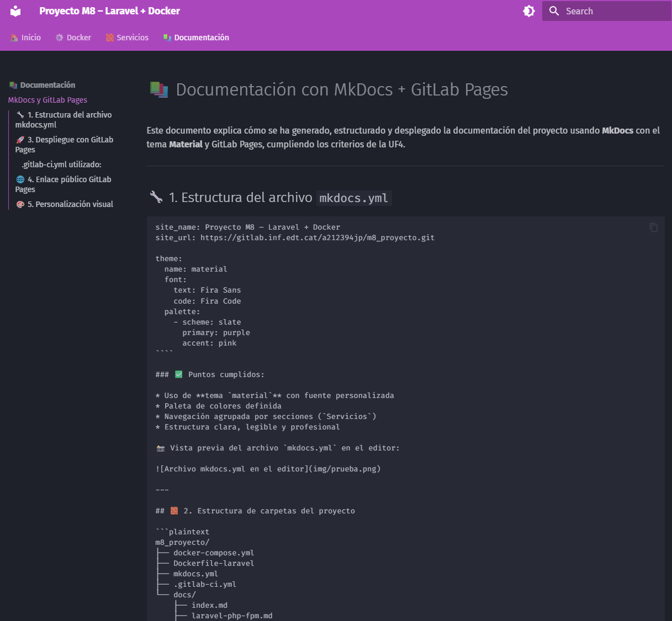Screen dimensions: 672x621
Task: Click the 'primary: purple' code line
Action: [216, 333]
